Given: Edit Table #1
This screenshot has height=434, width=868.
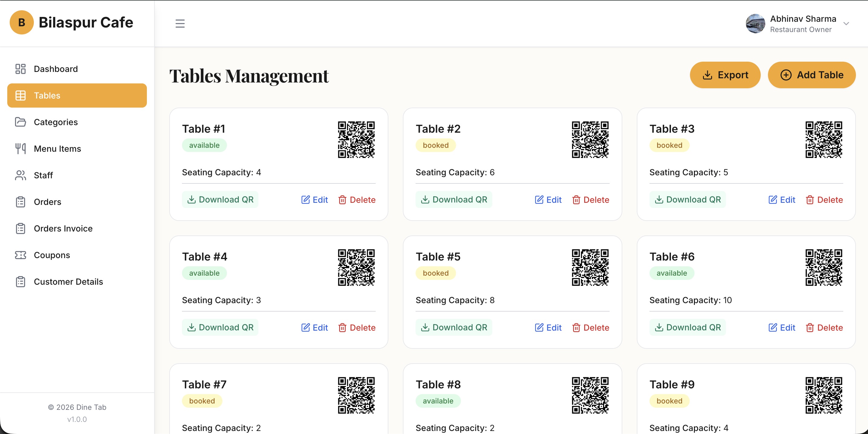Looking at the screenshot, I should (314, 200).
